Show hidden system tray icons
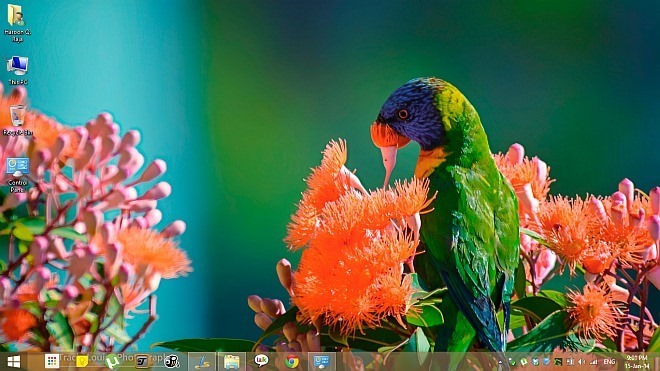Screen dimensions: 660x371 [x=500, y=362]
